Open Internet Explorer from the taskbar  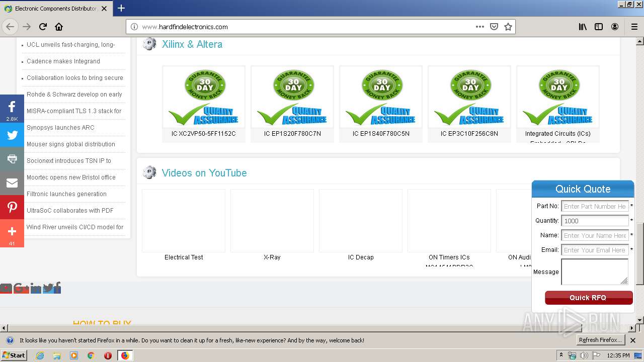click(40, 355)
